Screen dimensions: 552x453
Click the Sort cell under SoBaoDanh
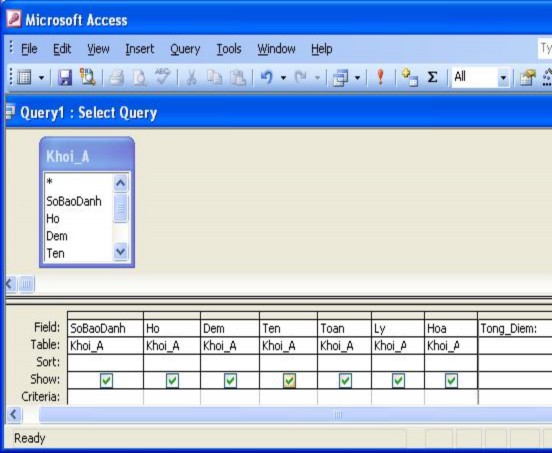click(x=105, y=363)
